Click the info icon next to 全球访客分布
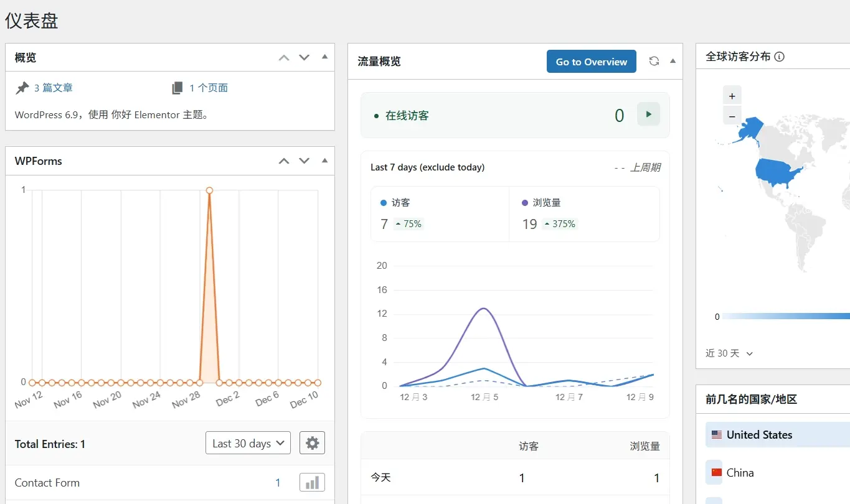 pos(779,57)
